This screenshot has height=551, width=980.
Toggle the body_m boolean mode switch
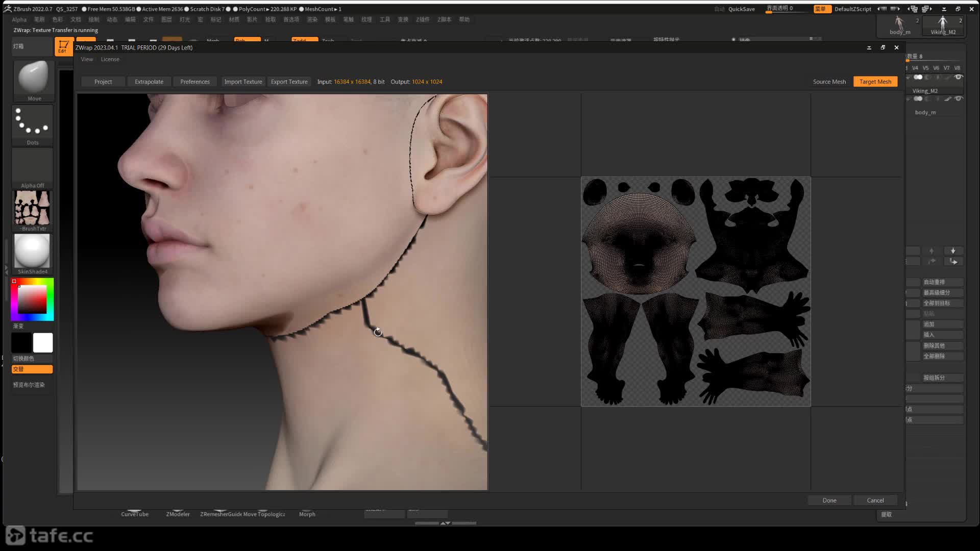pyautogui.click(x=918, y=98)
